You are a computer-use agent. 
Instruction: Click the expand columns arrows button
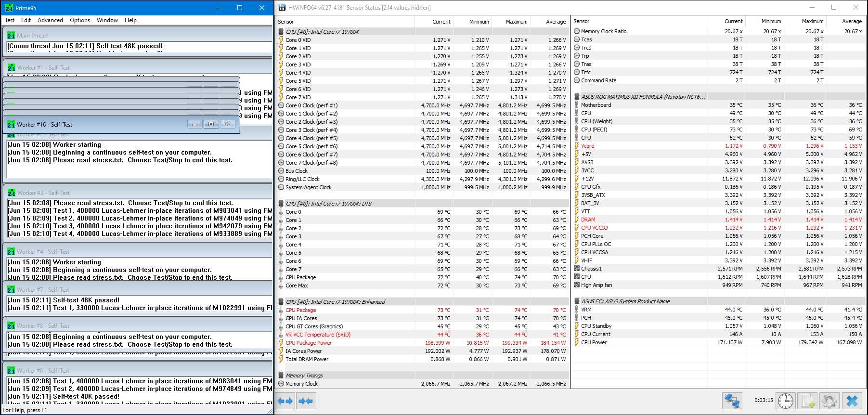point(285,401)
